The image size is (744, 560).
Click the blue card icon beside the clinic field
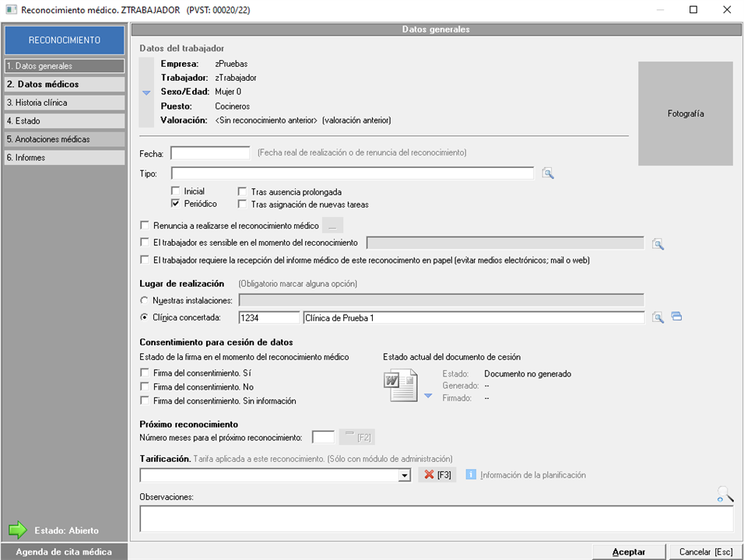(676, 317)
